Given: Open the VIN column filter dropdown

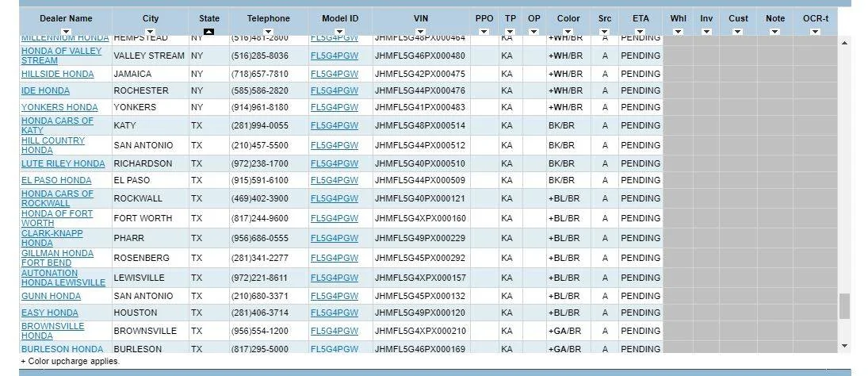Looking at the screenshot, I should pyautogui.click(x=421, y=32).
